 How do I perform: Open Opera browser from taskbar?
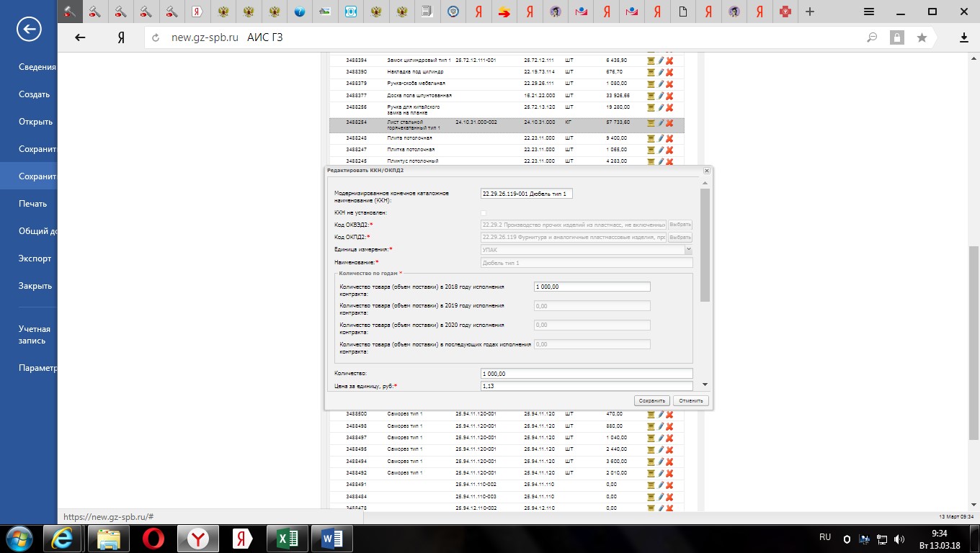[152, 539]
